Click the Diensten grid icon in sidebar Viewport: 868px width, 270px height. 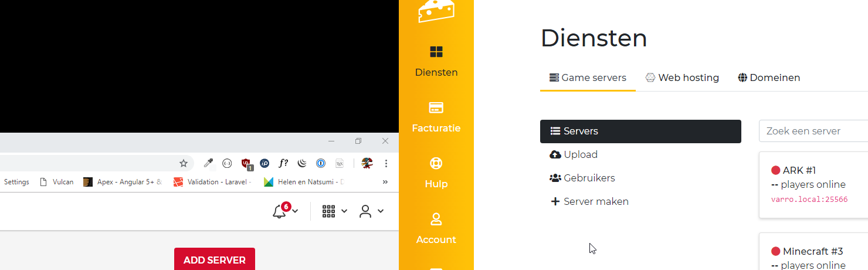(x=436, y=52)
